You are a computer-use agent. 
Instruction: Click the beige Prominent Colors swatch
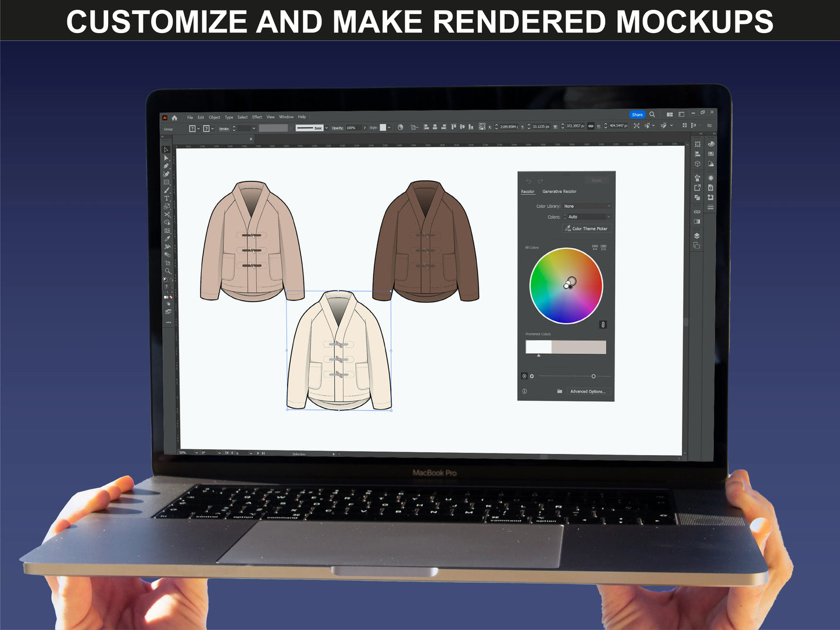[x=578, y=347]
